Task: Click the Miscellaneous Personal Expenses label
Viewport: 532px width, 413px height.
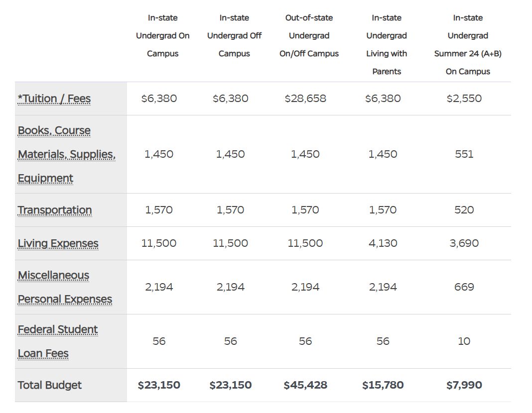Action: tap(65, 287)
